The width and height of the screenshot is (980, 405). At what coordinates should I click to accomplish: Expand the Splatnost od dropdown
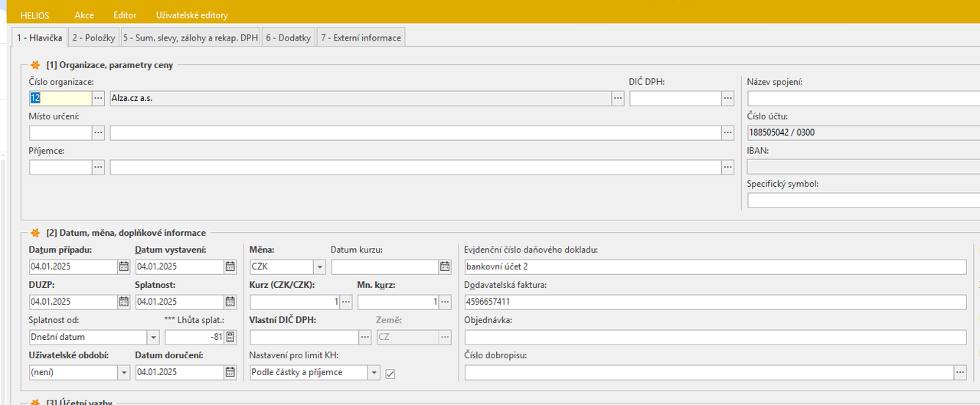point(152,338)
